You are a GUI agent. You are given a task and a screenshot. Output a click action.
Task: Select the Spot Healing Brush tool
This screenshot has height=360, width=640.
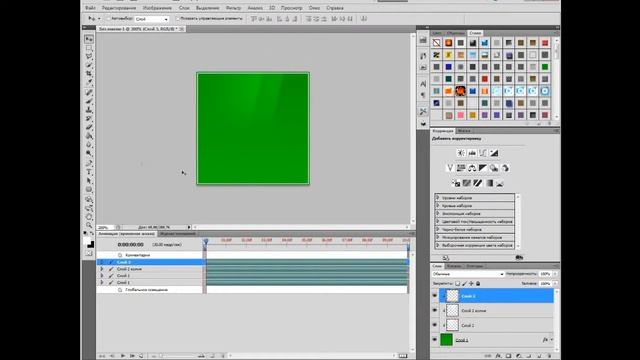tap(89, 93)
